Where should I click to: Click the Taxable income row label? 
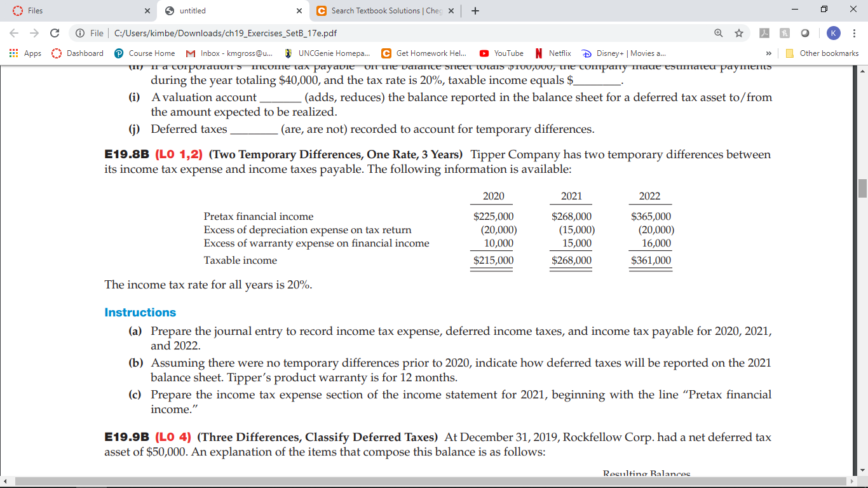point(240,261)
